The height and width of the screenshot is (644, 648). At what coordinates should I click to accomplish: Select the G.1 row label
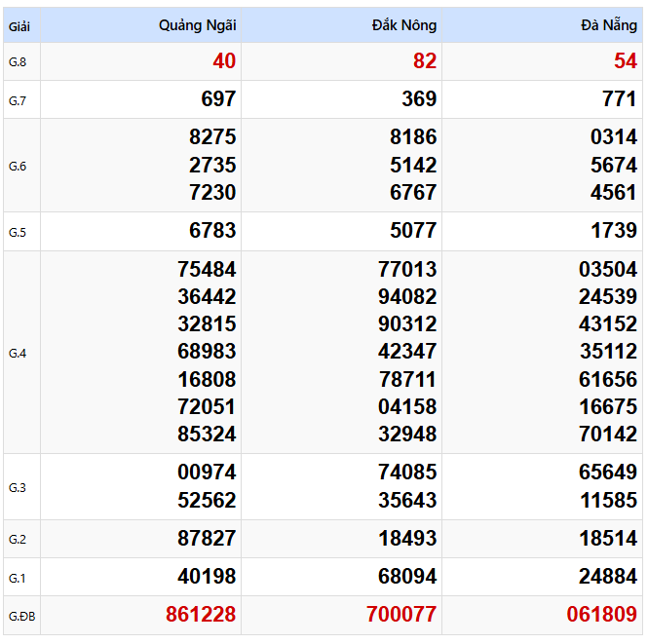18,578
